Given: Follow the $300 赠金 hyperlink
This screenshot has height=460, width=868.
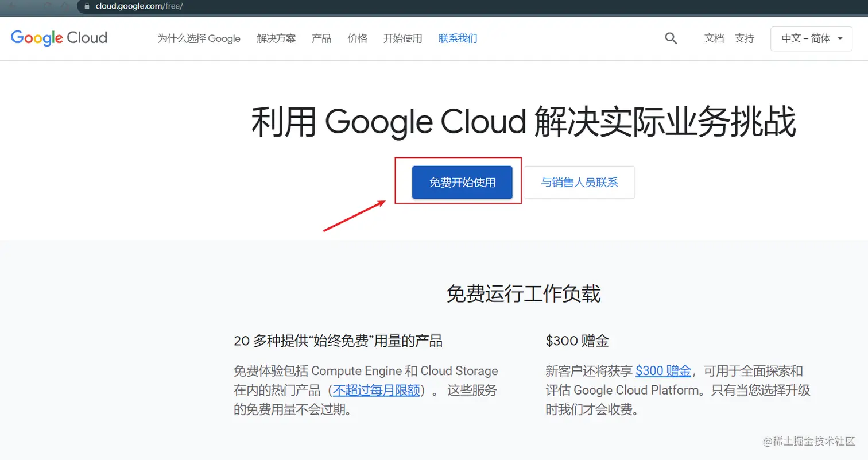Looking at the screenshot, I should (663, 370).
